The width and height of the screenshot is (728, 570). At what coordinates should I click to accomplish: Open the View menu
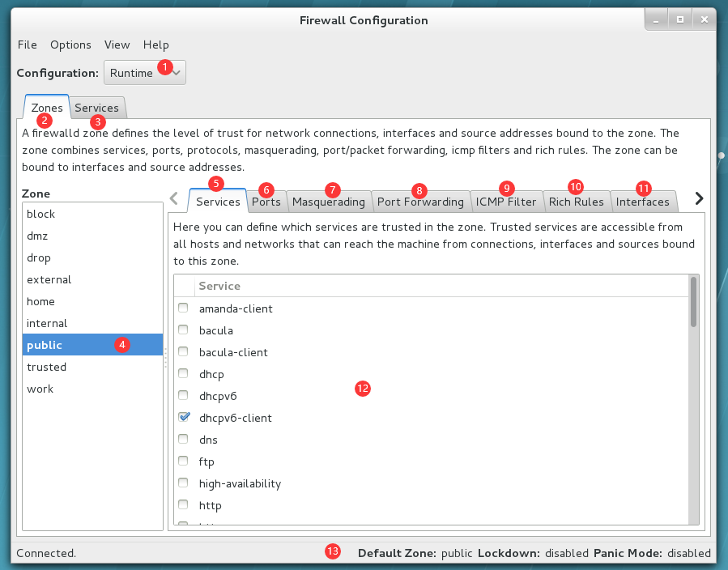117,45
